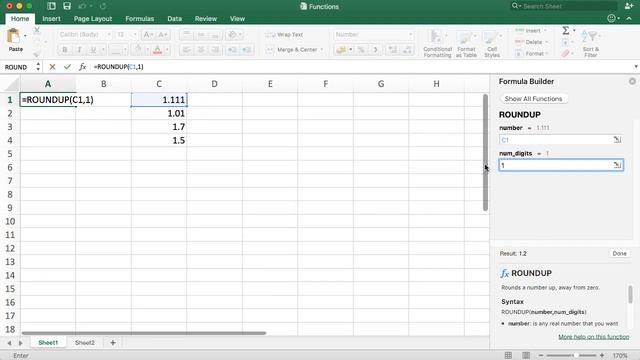Open the font size dropdown
The width and height of the screenshot is (640, 360).
[x=134, y=35]
